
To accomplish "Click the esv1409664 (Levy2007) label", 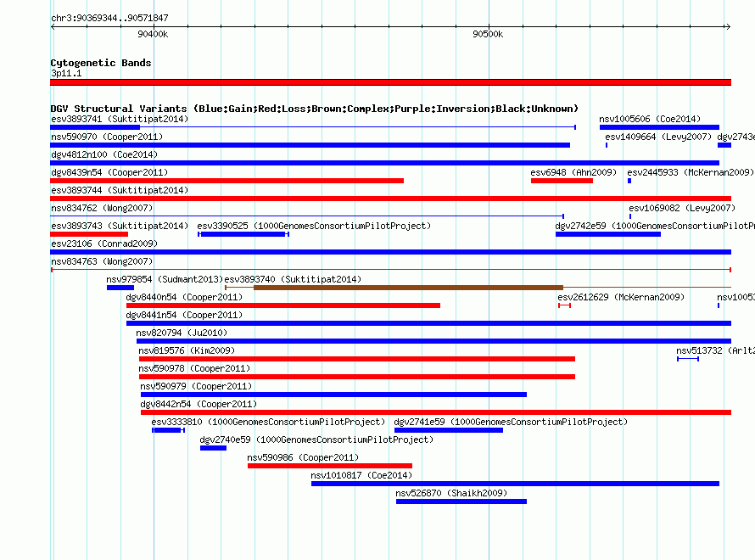I will [x=658, y=137].
